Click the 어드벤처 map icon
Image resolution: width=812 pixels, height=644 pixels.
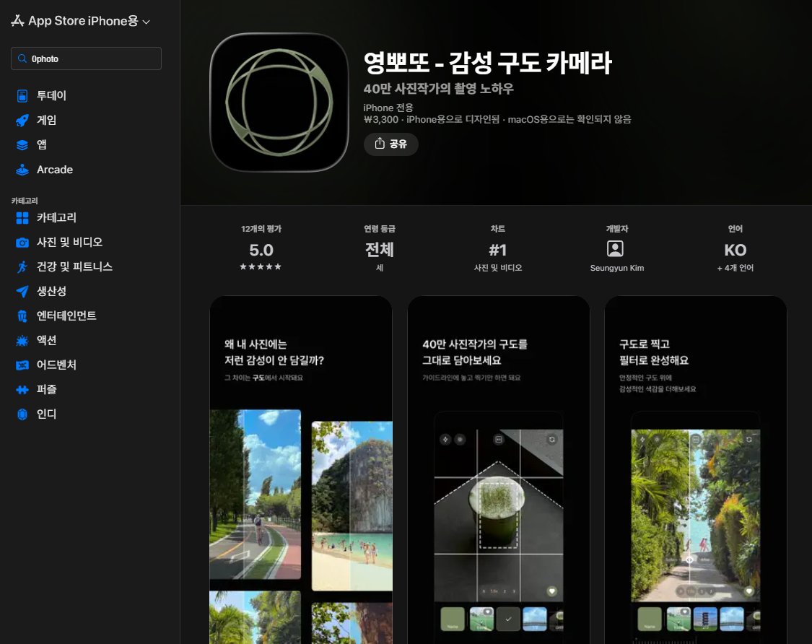tap(22, 365)
